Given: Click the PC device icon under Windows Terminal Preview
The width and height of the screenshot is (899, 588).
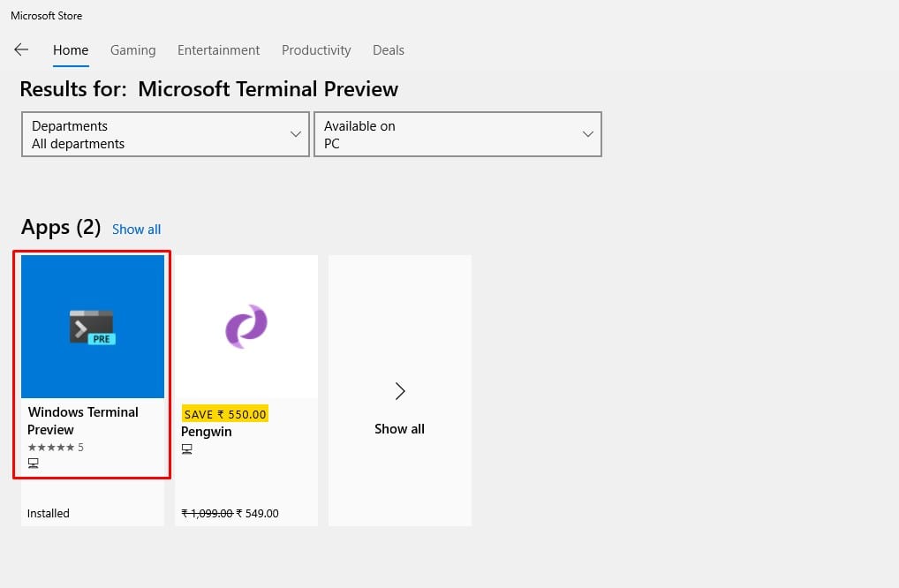Looking at the screenshot, I should 34,463.
